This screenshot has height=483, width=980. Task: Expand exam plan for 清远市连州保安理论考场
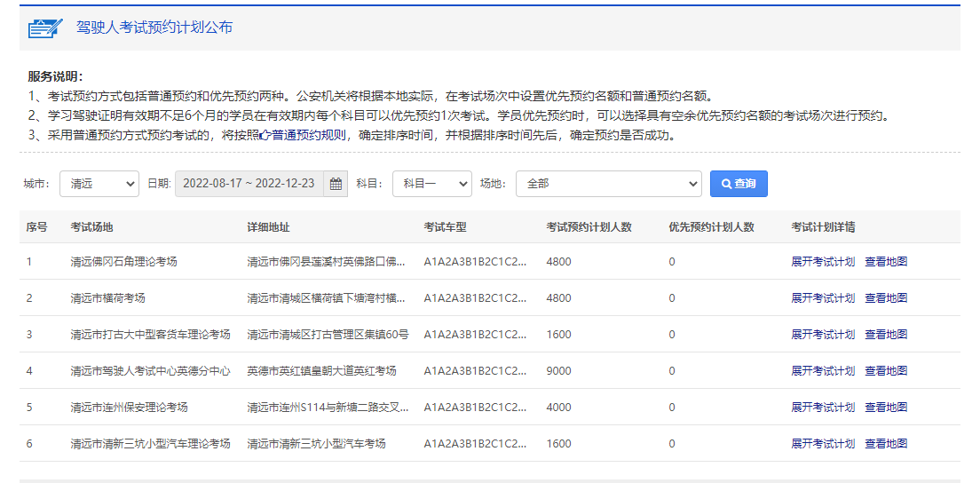(x=823, y=408)
